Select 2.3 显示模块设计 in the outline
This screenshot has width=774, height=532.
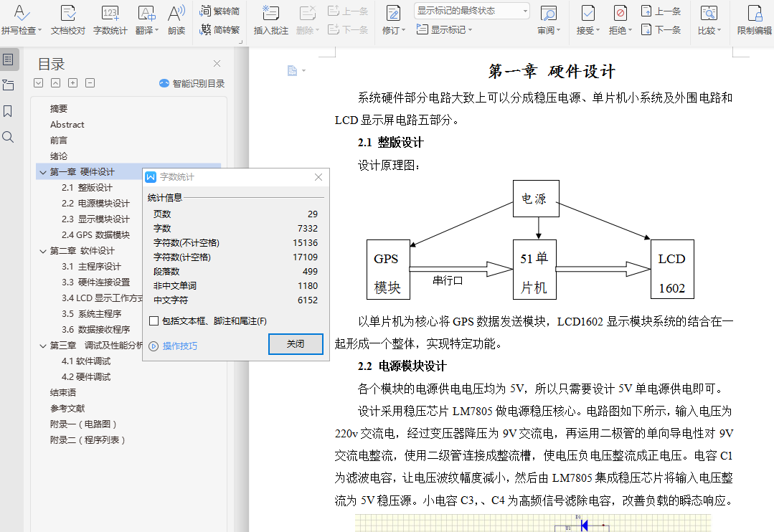pos(95,219)
